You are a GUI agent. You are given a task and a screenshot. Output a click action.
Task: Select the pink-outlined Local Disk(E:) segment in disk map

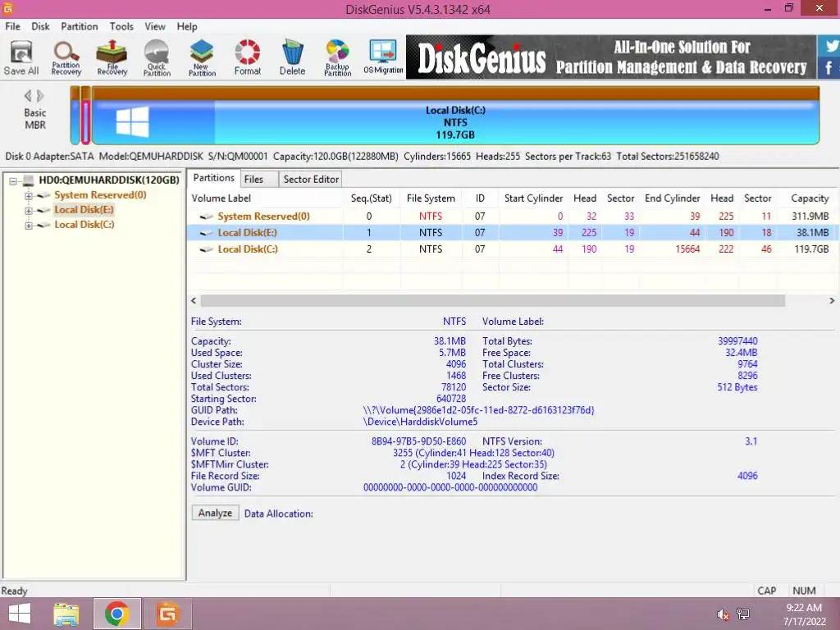point(85,121)
